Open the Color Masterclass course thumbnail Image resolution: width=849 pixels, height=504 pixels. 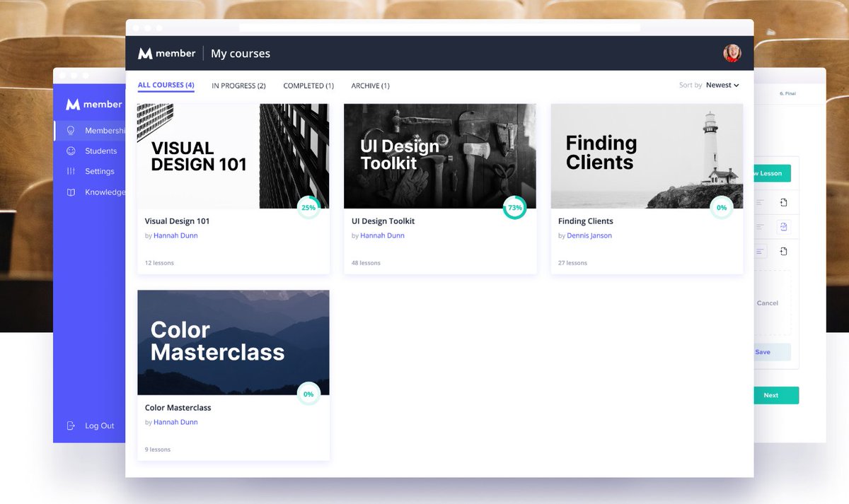pyautogui.click(x=233, y=342)
